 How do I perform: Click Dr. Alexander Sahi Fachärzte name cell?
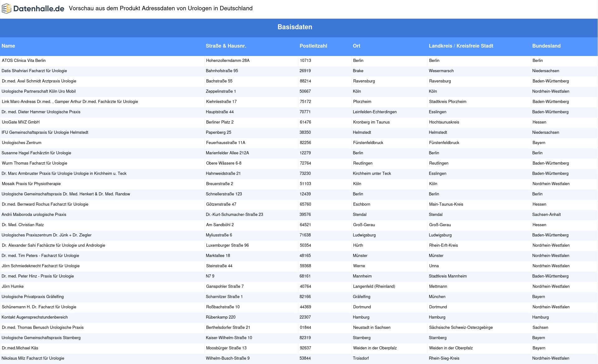coord(54,245)
